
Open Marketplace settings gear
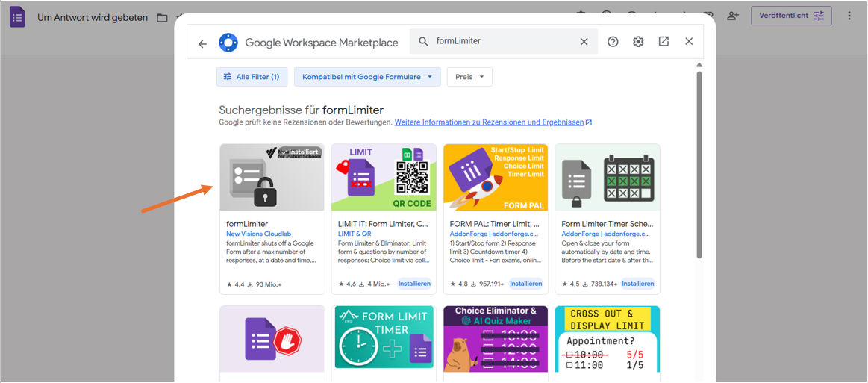click(x=638, y=42)
